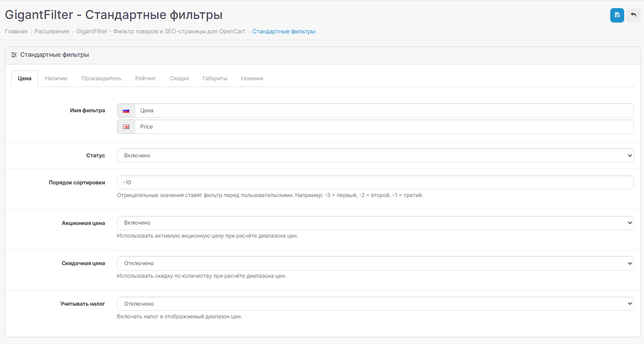Open Расширения breadcrumb link
644x344 pixels.
pos(52,32)
